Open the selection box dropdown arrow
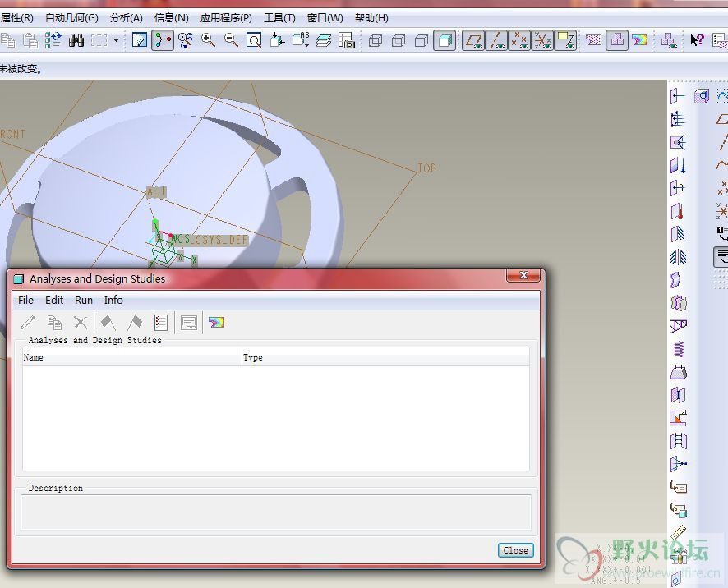 (x=116, y=40)
